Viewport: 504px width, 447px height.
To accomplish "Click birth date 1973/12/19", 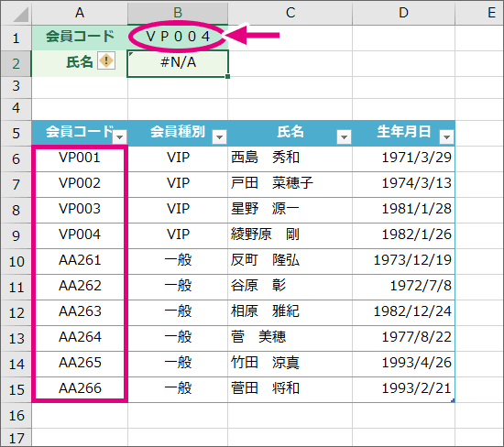I will 412,261.
